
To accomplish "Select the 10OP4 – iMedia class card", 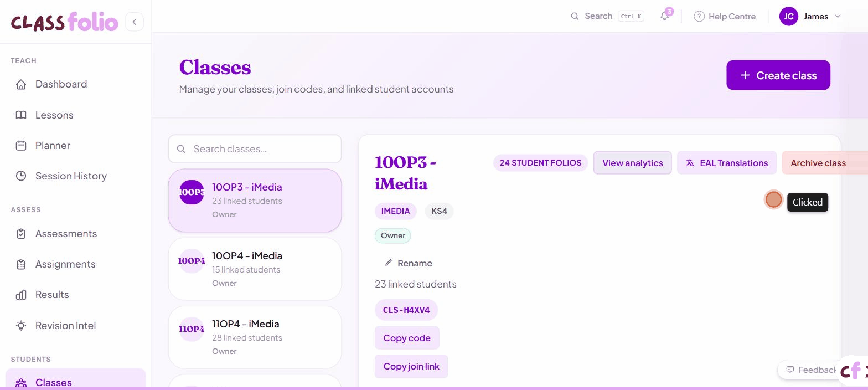I will click(x=255, y=269).
